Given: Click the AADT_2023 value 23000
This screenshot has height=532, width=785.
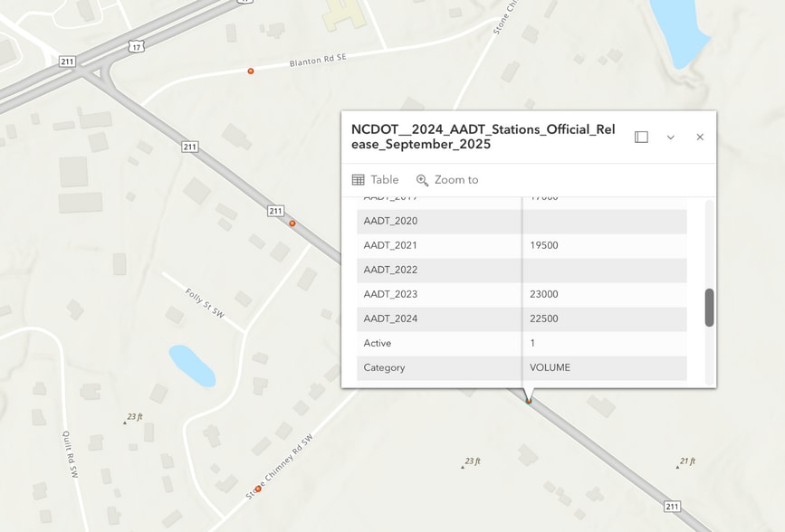Looking at the screenshot, I should tap(543, 294).
